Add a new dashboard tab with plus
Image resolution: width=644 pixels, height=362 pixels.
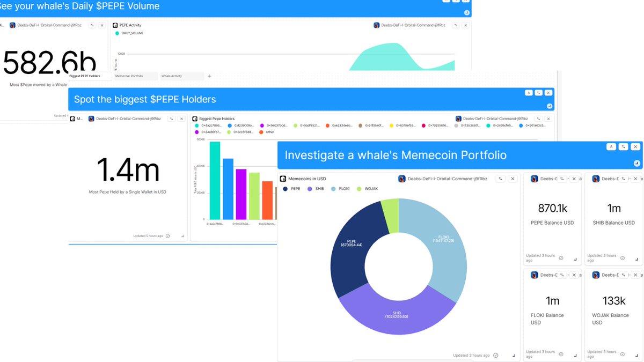[209, 76]
